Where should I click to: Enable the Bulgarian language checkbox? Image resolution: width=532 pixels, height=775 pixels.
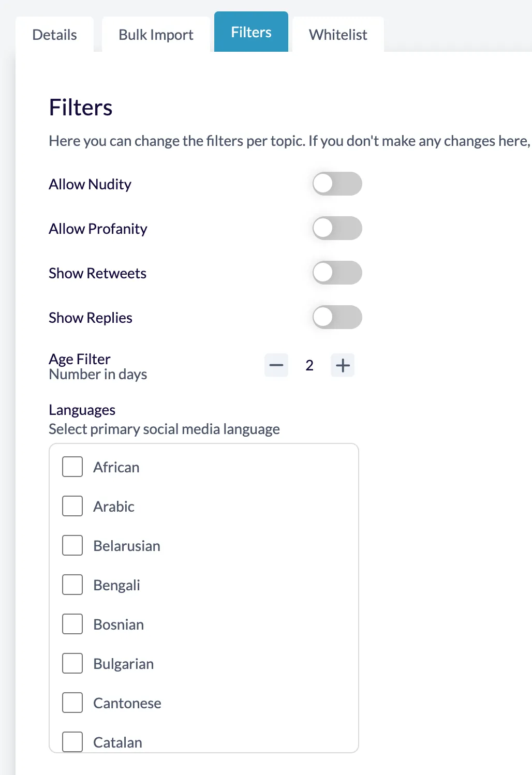click(72, 663)
